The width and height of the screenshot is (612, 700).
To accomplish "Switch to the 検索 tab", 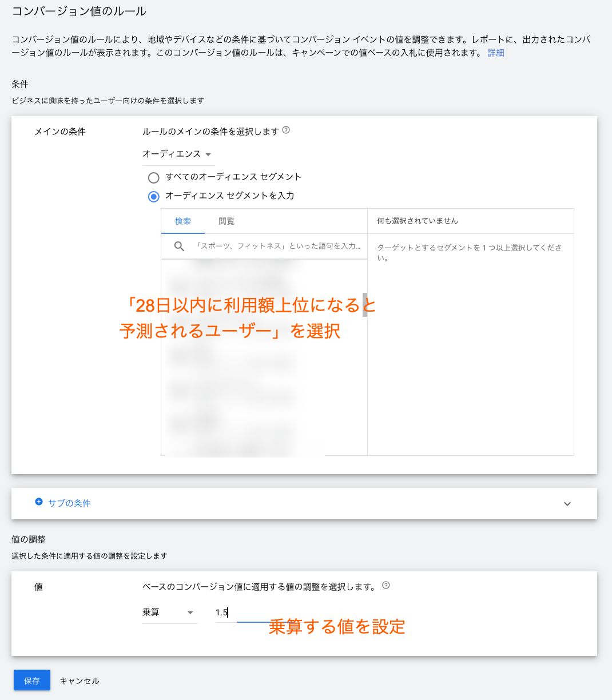I will (x=183, y=221).
